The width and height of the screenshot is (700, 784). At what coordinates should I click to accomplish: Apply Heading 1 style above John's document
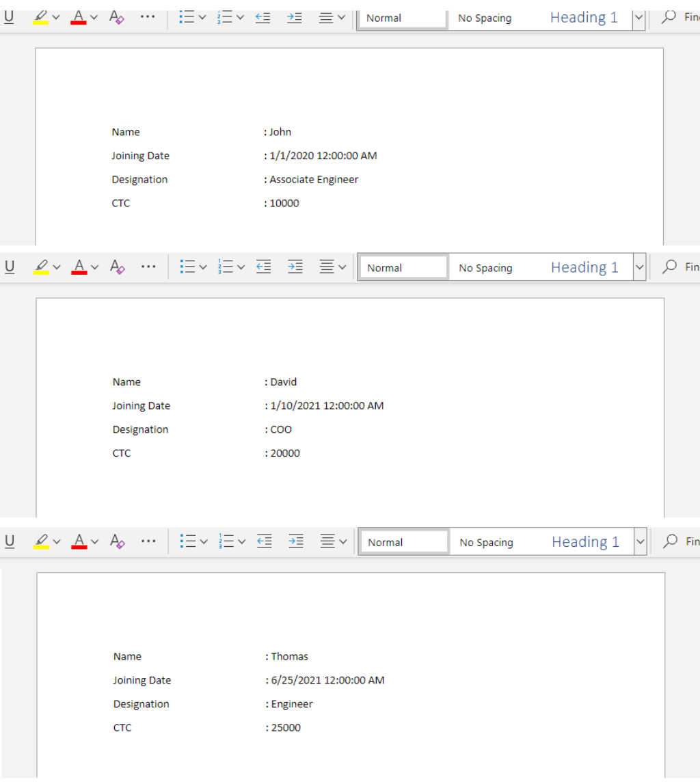coord(584,18)
